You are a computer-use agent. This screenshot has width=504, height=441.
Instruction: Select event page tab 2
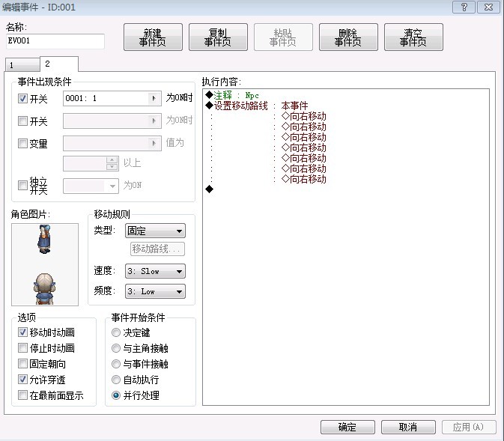click(x=59, y=64)
